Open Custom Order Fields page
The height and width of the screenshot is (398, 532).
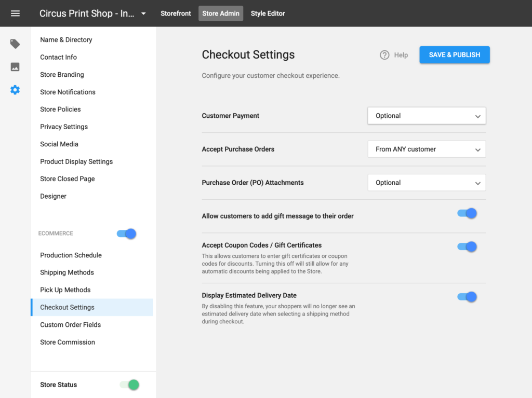click(71, 325)
